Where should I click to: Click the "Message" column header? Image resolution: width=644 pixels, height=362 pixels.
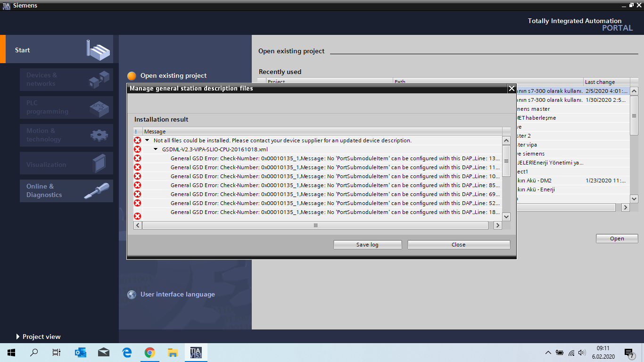[322, 132]
